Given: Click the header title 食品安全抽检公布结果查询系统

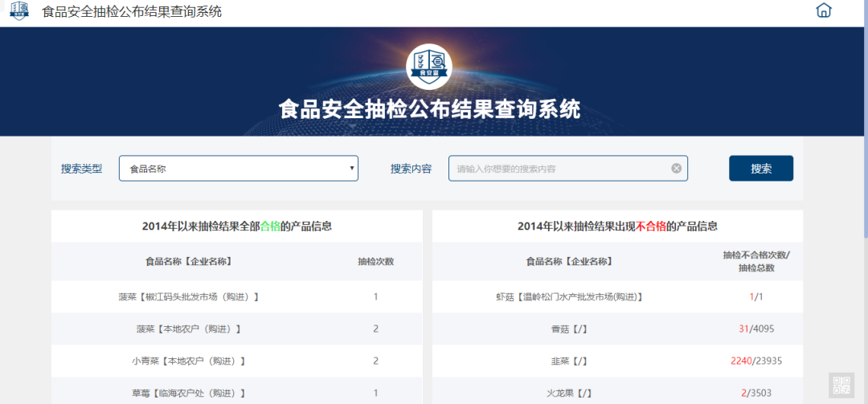Looking at the screenshot, I should coord(132,10).
